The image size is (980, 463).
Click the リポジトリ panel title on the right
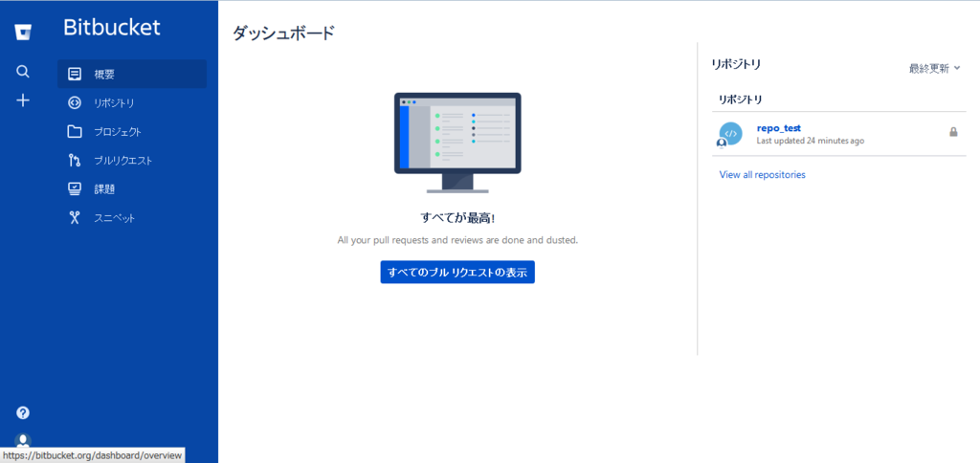click(736, 64)
